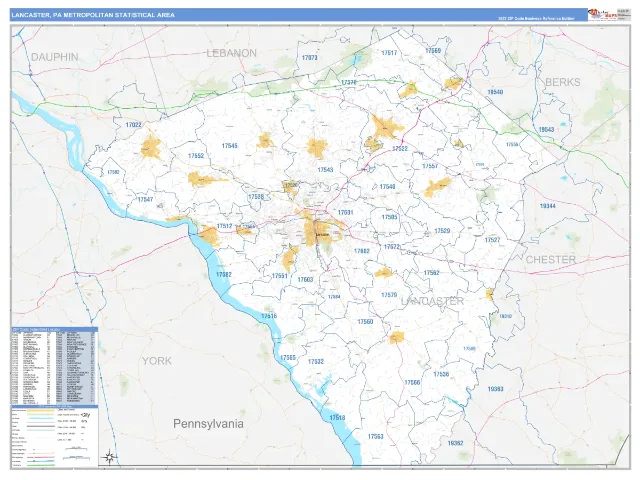Click the map legend key panel
The width and height of the screenshot is (640, 480).
point(54,437)
